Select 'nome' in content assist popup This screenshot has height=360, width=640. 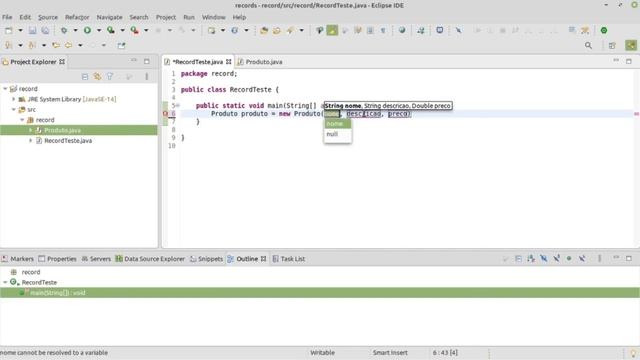coord(338,124)
